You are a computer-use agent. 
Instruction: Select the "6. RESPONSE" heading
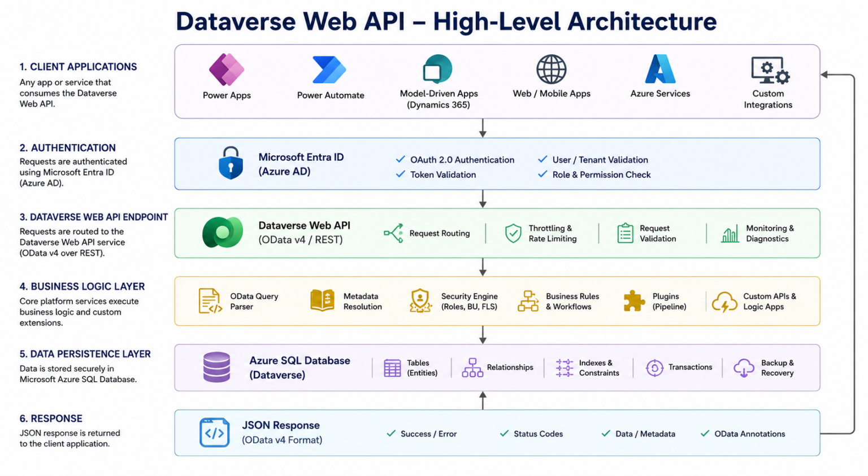click(x=51, y=418)
